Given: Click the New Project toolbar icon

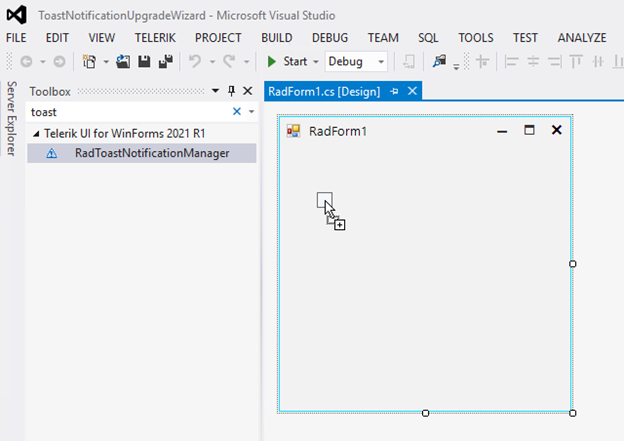Looking at the screenshot, I should coord(89,62).
